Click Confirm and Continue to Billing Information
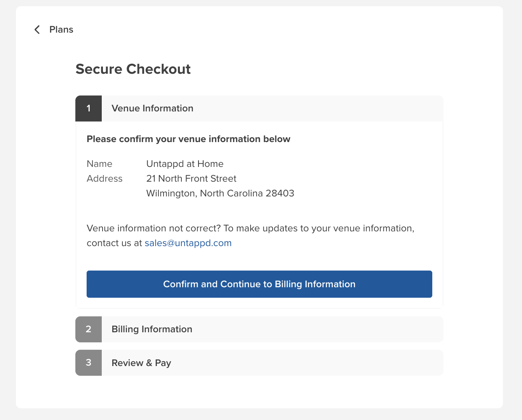The height and width of the screenshot is (420, 522). pyautogui.click(x=259, y=284)
